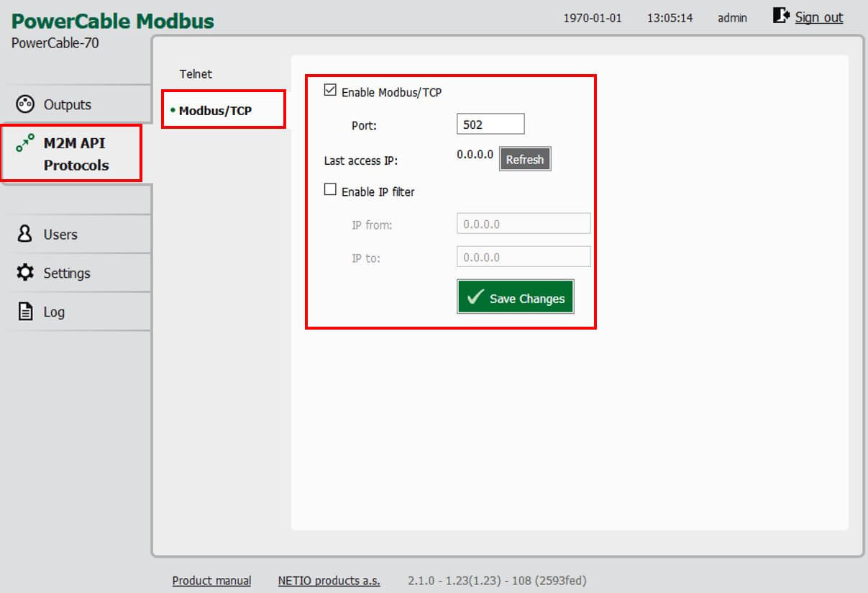The width and height of the screenshot is (868, 593).
Task: Click the Log document icon
Action: coord(25,312)
